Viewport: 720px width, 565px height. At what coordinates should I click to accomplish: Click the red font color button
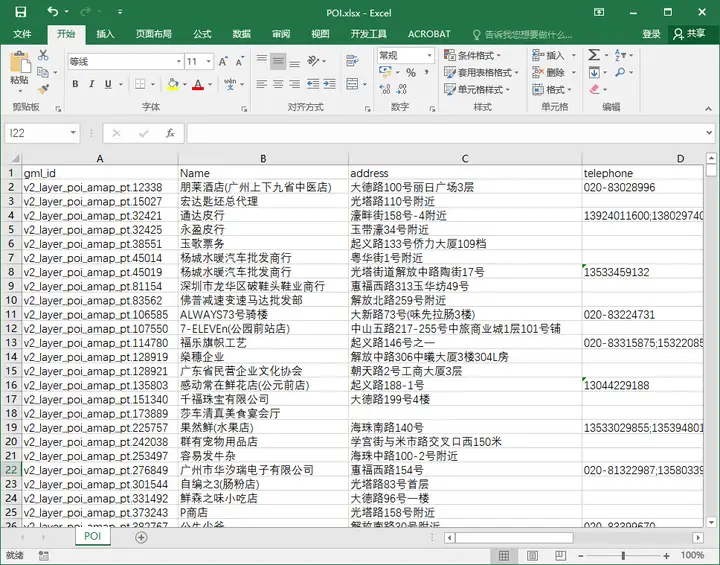point(197,84)
